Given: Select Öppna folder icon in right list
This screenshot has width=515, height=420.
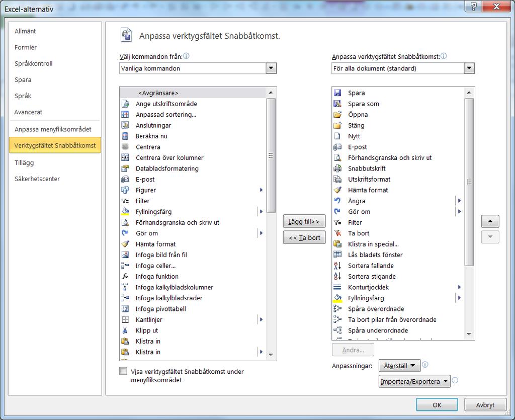Looking at the screenshot, I should pos(337,115).
